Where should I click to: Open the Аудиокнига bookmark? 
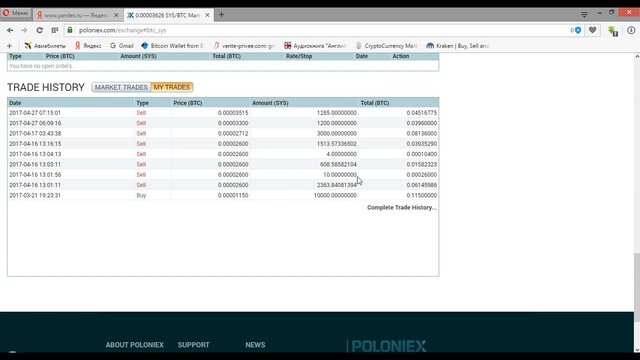point(315,46)
